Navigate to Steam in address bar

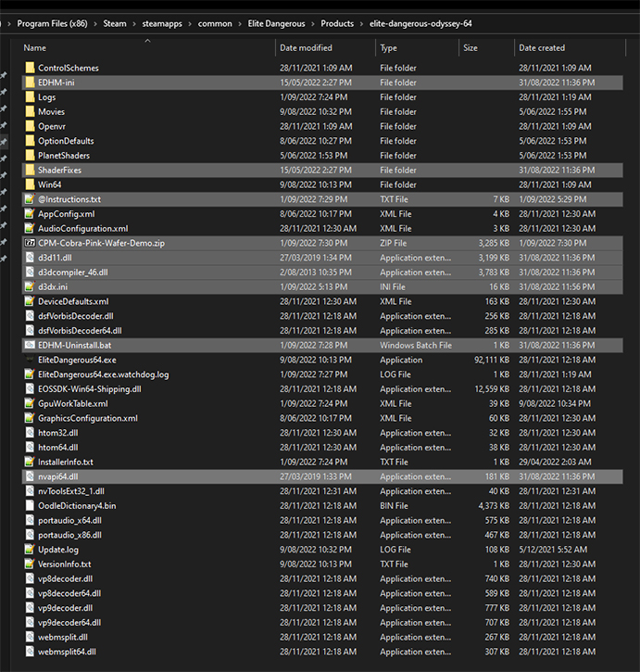115,23
